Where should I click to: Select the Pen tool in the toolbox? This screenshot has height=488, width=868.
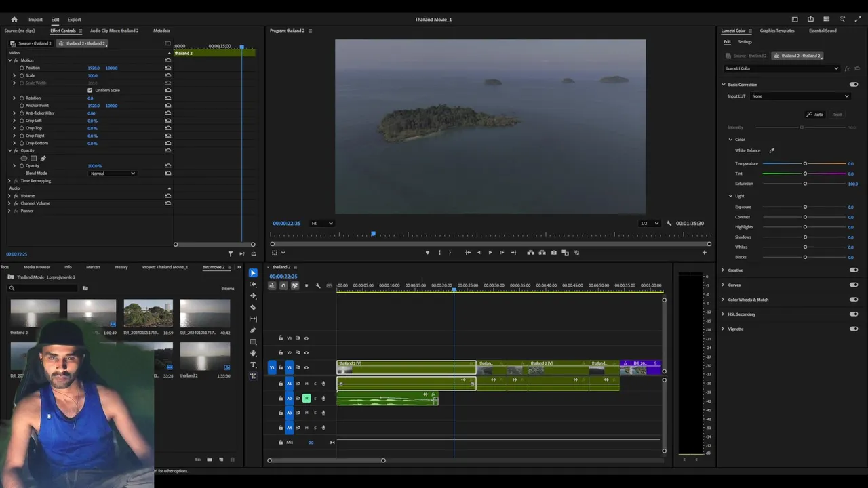point(253,330)
